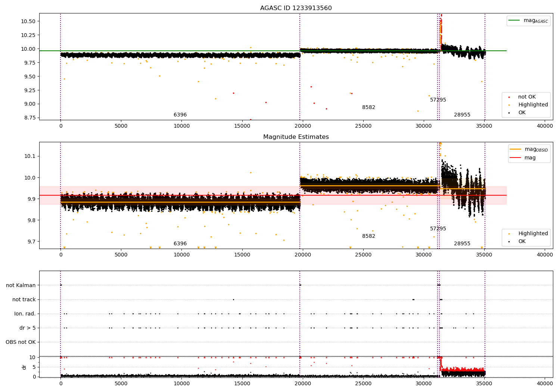Click the "not track" row label

(24, 300)
